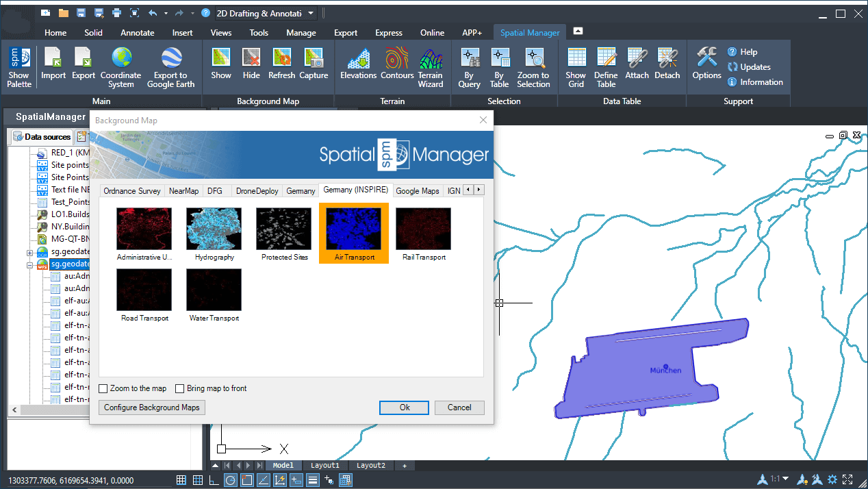Enable the Bring map to front checkbox
Image resolution: width=868 pixels, height=489 pixels.
coord(180,388)
